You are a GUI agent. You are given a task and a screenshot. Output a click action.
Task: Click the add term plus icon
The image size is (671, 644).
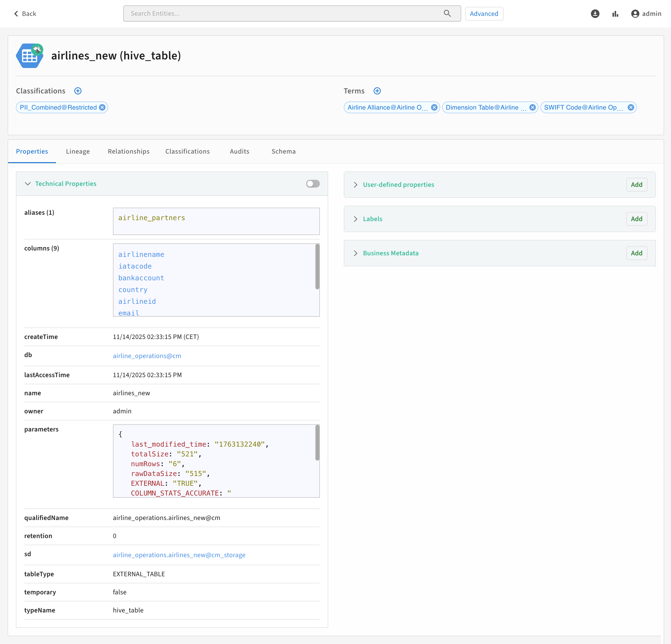pos(377,91)
